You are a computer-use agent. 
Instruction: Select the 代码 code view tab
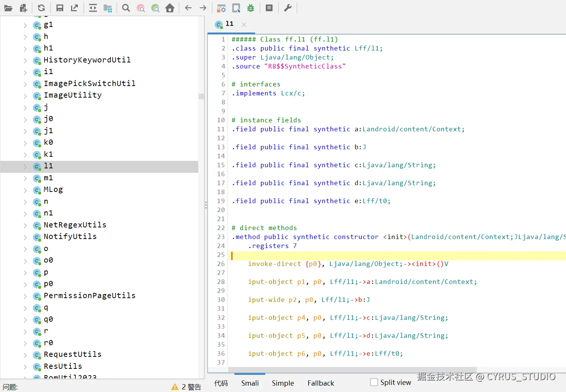pos(221,383)
